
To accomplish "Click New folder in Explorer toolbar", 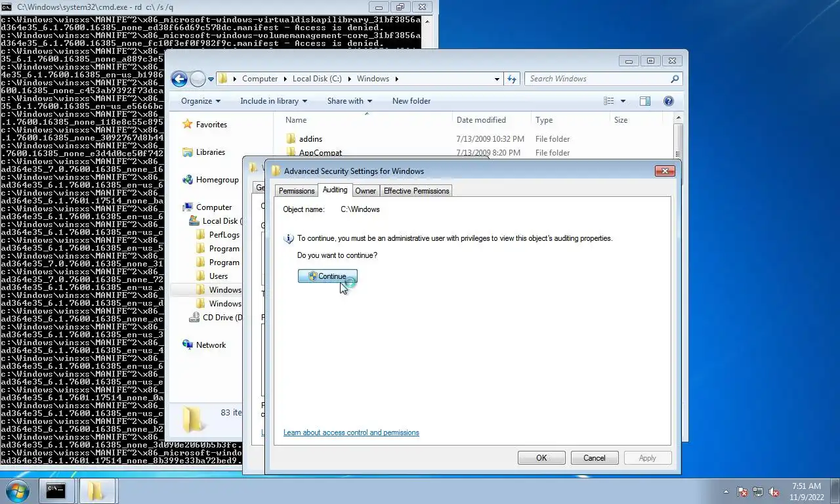I will point(411,101).
